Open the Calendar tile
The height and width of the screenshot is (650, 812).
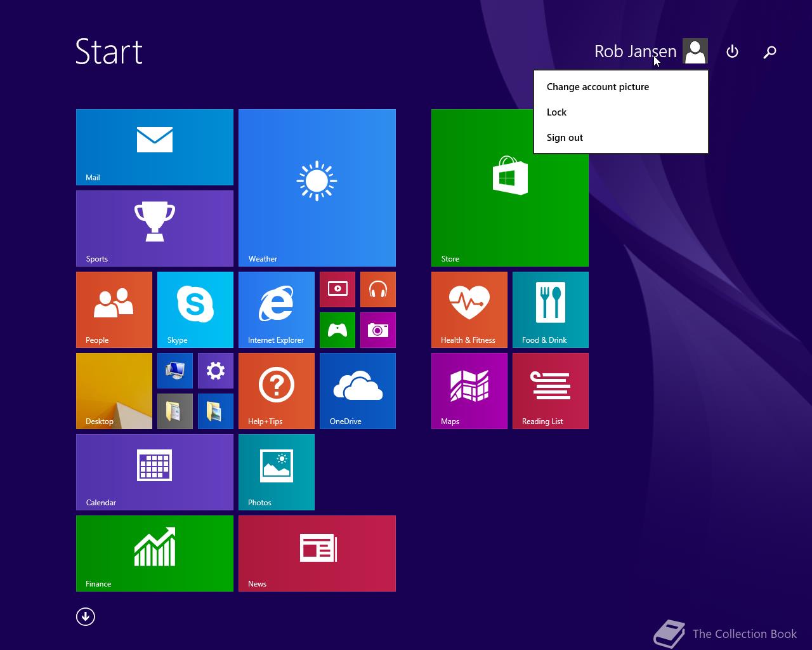pyautogui.click(x=155, y=472)
